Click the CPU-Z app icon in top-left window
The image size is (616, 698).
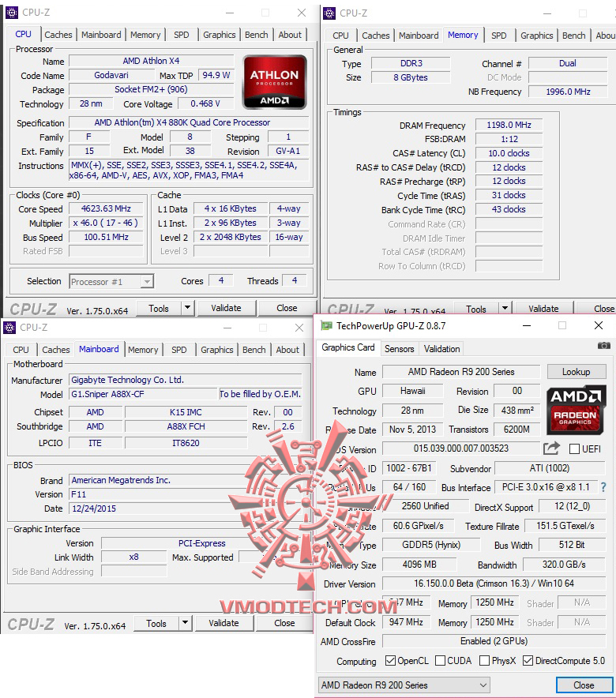click(12, 13)
